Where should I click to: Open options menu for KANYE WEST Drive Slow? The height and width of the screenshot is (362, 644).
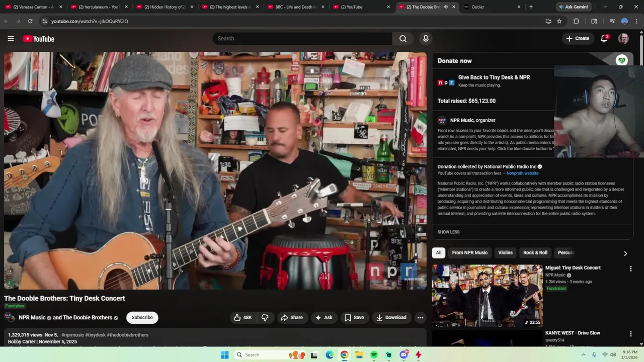[630, 334]
